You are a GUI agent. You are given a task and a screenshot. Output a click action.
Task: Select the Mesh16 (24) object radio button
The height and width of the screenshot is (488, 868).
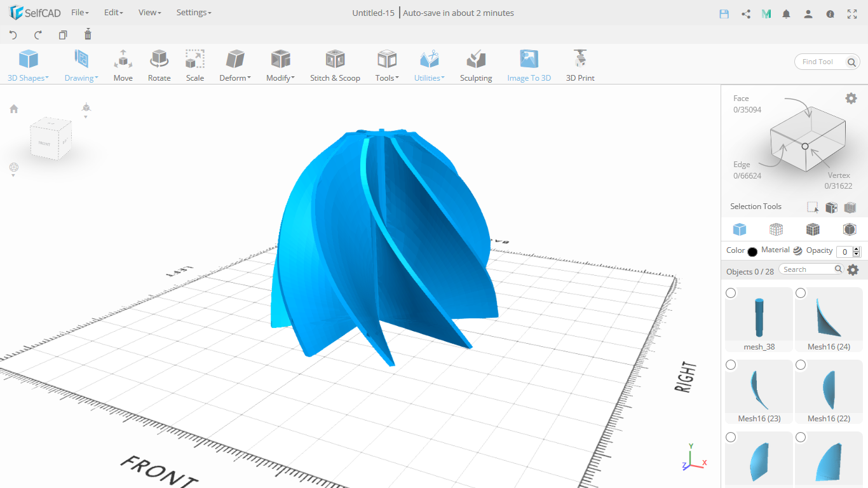point(801,293)
